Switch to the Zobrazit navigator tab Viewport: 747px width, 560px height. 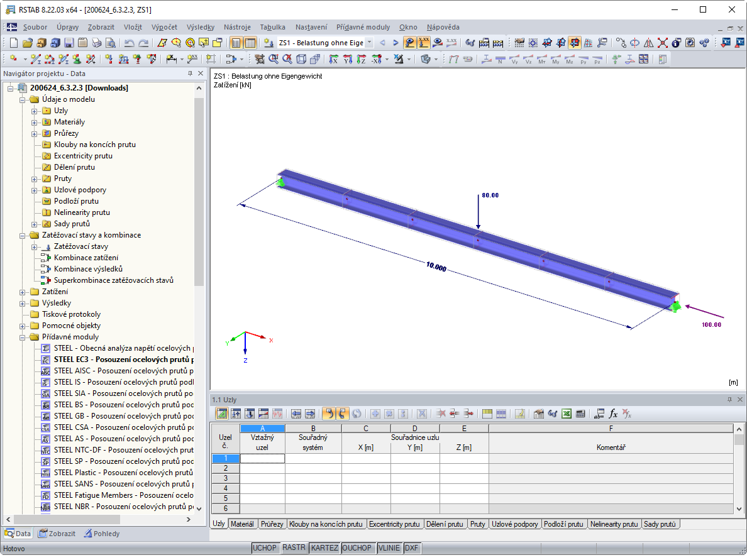(x=57, y=534)
